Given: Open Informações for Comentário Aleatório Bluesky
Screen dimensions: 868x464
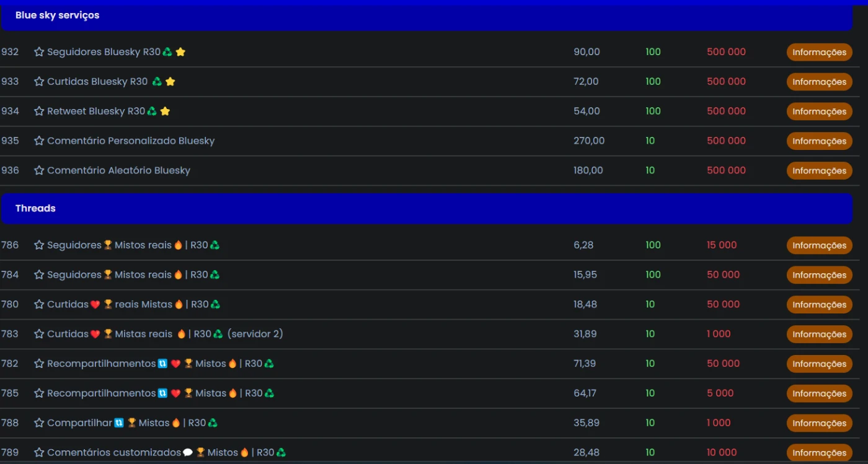Looking at the screenshot, I should click(x=819, y=171).
